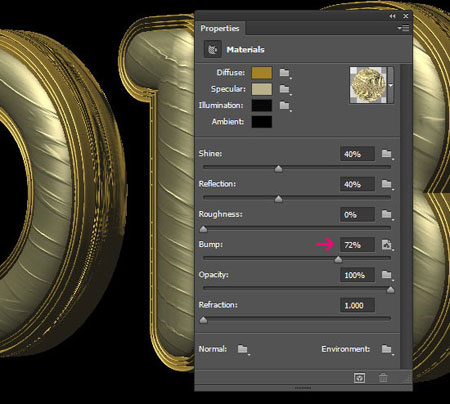The width and height of the screenshot is (450, 404).
Task: Open the Diffuse texture folder icon
Action: (285, 73)
